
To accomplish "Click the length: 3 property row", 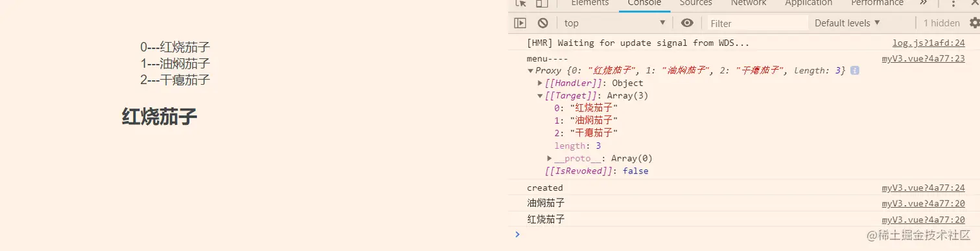I will pyautogui.click(x=577, y=146).
